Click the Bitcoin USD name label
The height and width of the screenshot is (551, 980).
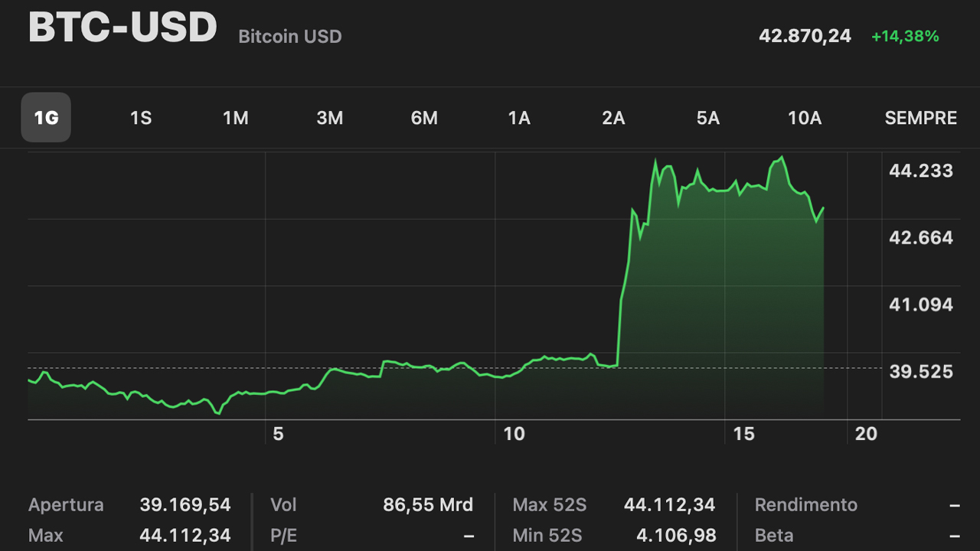(290, 37)
